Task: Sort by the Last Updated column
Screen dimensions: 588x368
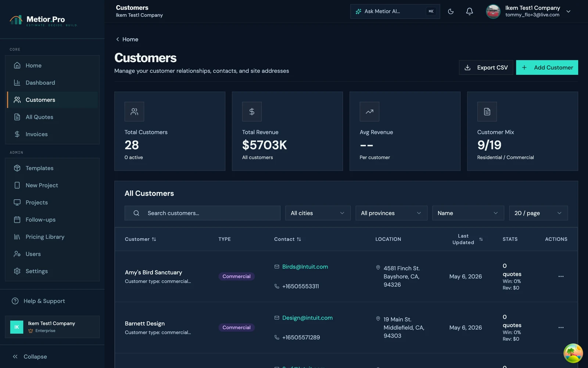Action: pos(467,239)
